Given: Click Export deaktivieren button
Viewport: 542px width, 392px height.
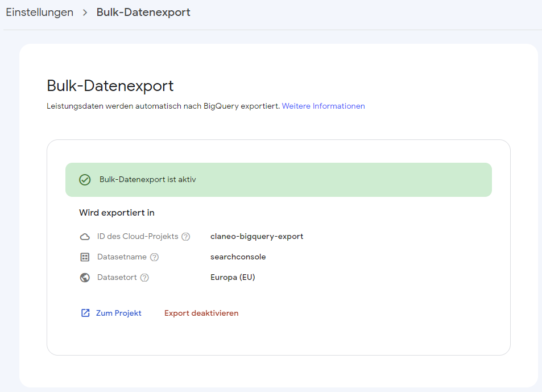Looking at the screenshot, I should point(201,313).
